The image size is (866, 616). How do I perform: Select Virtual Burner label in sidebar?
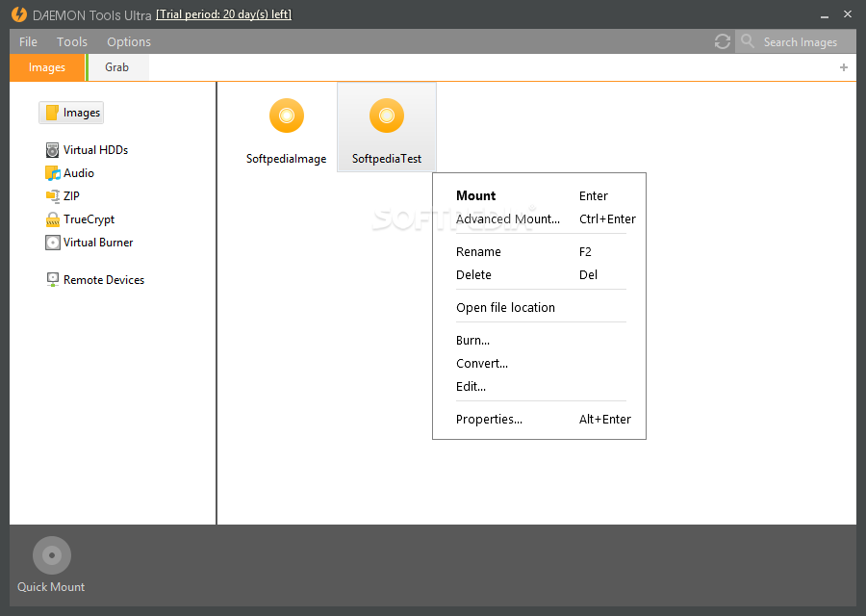98,243
